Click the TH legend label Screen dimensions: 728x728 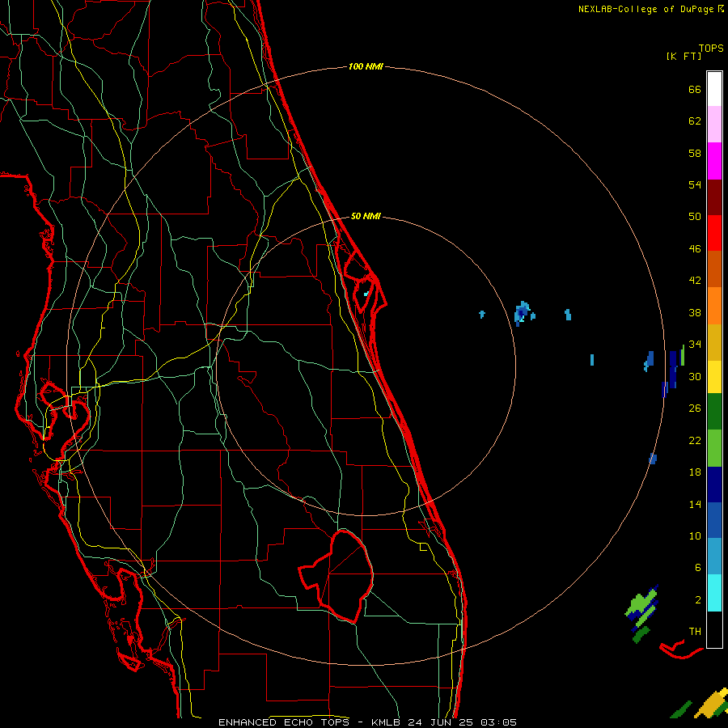click(x=695, y=632)
